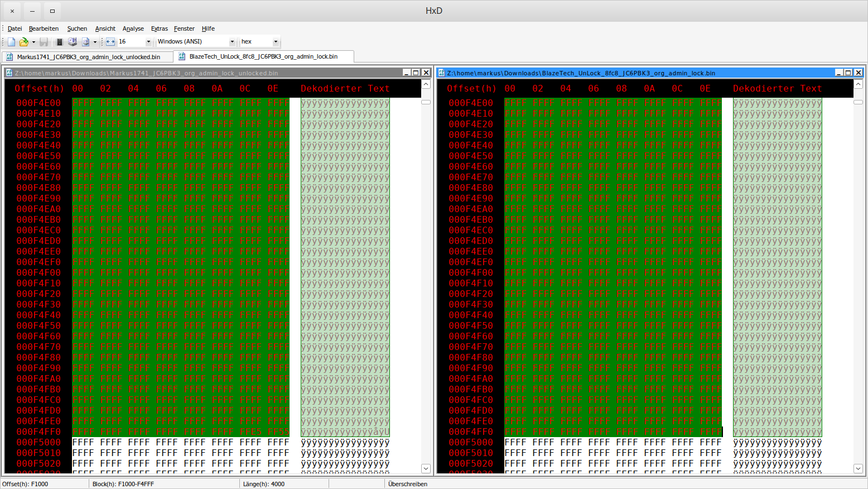Open the hex offset base dropdown
Image resolution: width=868 pixels, height=489 pixels.
pyautogui.click(x=275, y=42)
